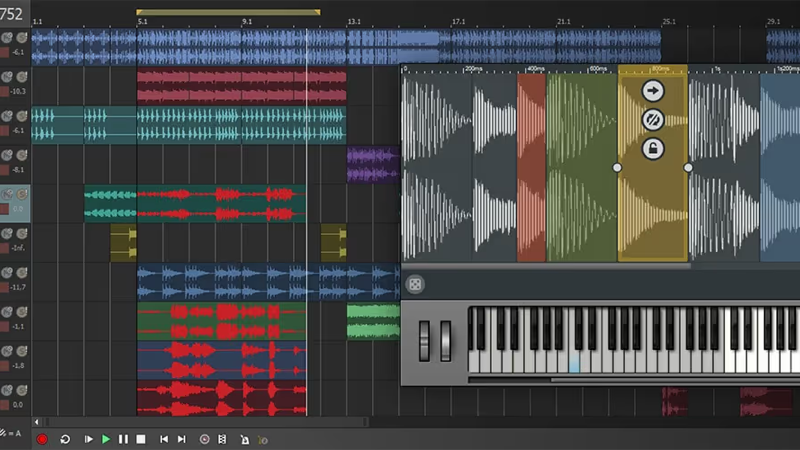Click the green Play button

click(x=106, y=439)
